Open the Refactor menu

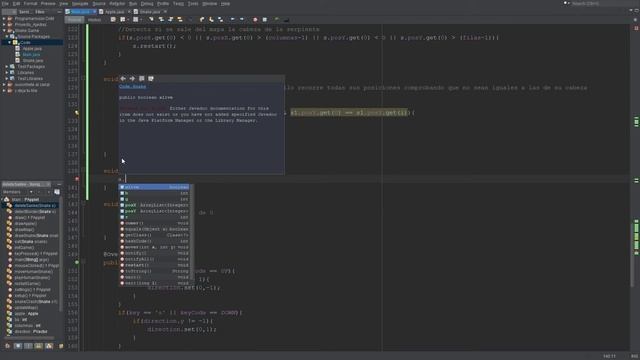point(117,4)
